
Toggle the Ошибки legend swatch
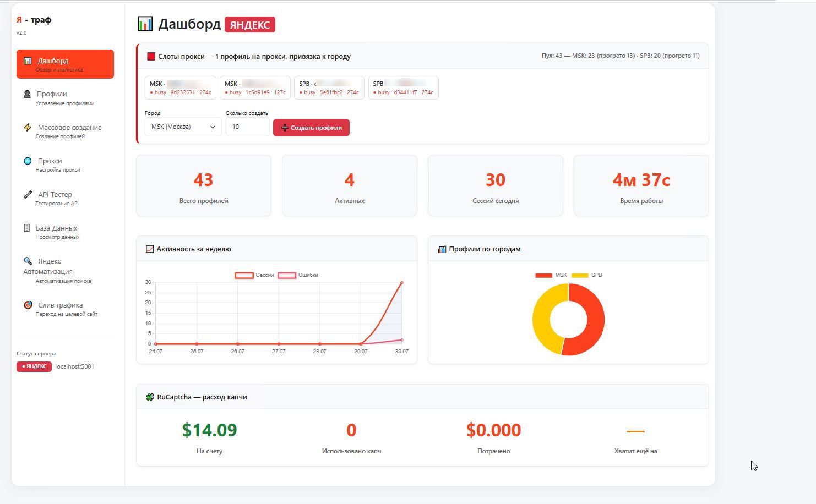(x=287, y=275)
